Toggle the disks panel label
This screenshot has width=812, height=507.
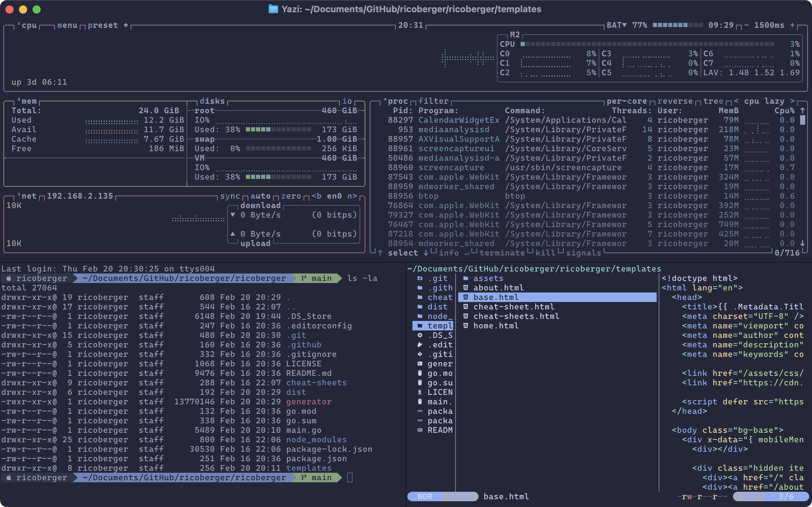pyautogui.click(x=212, y=101)
